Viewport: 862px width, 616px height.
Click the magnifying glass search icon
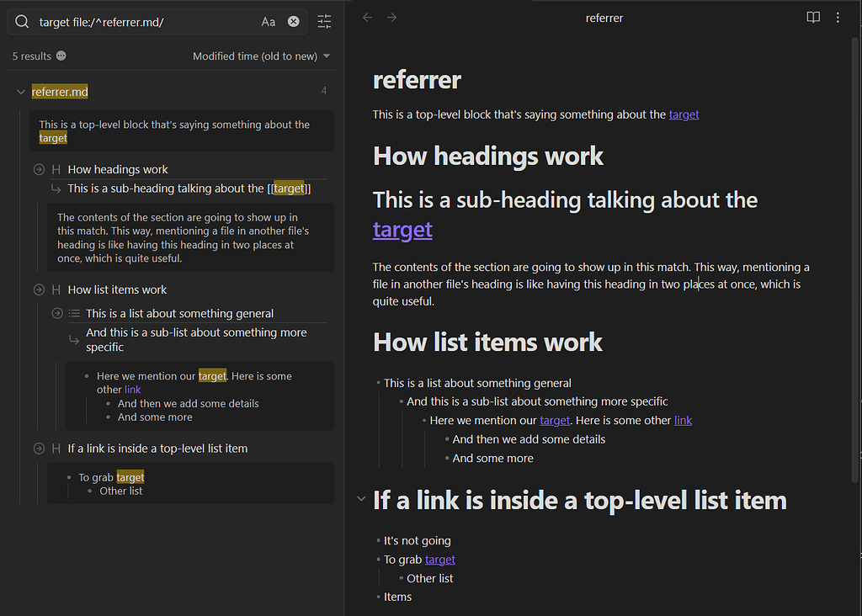[x=21, y=21]
